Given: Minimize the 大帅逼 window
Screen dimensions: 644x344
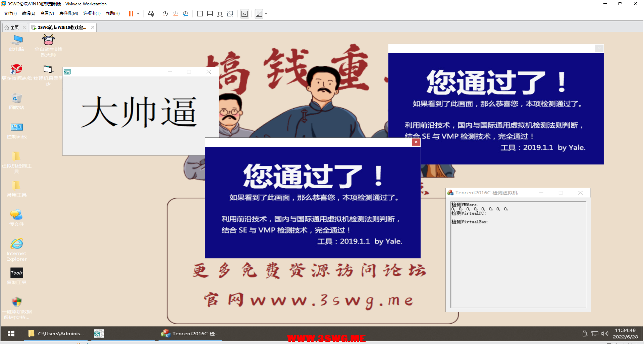Looking at the screenshot, I should (170, 72).
